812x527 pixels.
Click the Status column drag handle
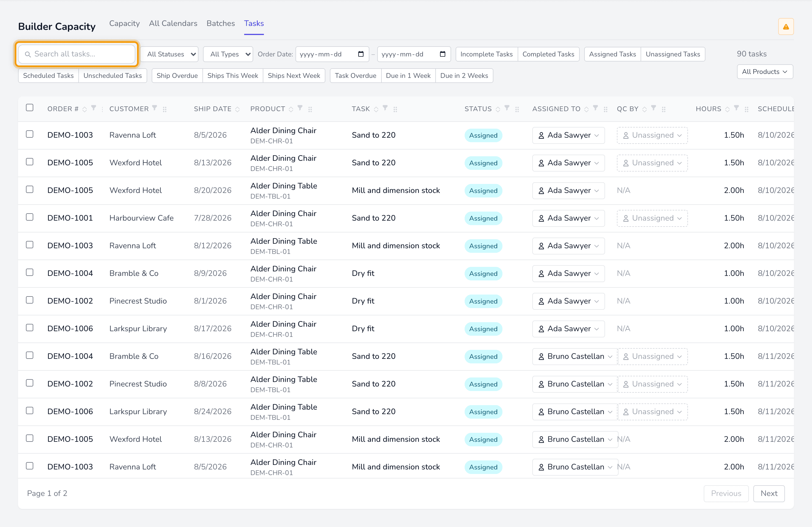(517, 109)
